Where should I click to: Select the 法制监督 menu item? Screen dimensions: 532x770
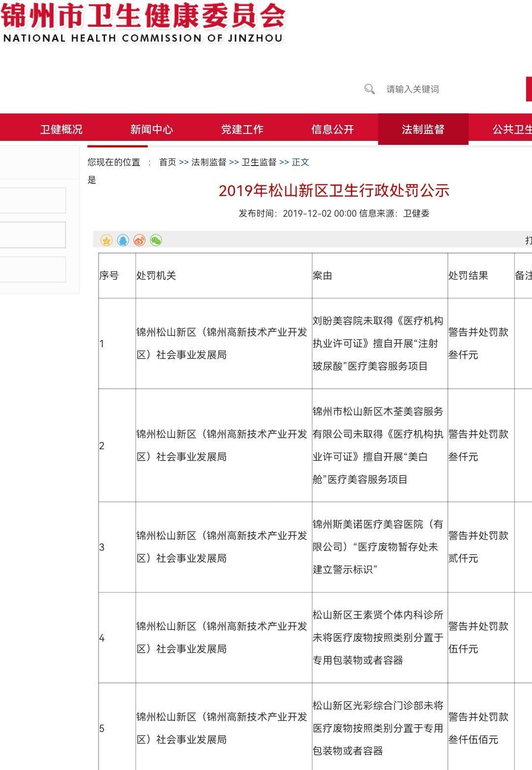pyautogui.click(x=423, y=130)
